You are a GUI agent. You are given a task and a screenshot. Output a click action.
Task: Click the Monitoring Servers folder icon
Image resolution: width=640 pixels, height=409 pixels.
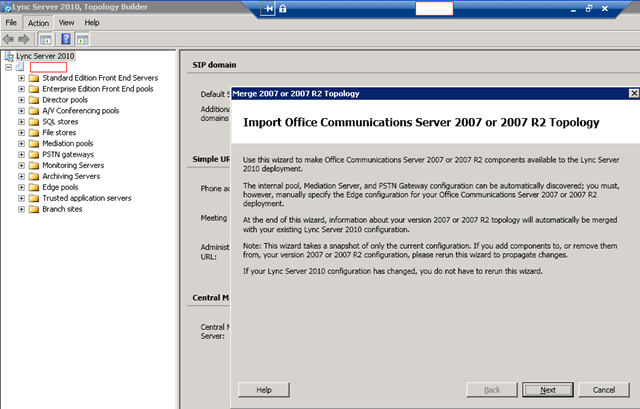point(34,165)
